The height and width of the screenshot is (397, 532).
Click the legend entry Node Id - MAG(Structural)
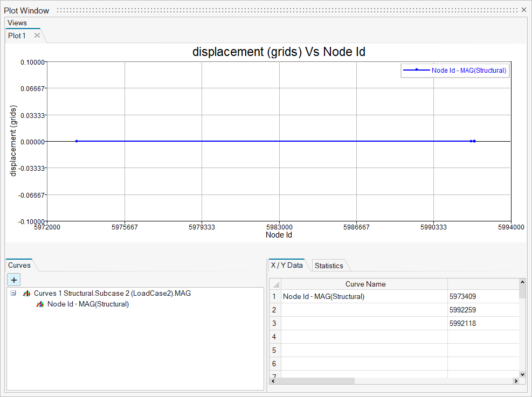[468, 70]
